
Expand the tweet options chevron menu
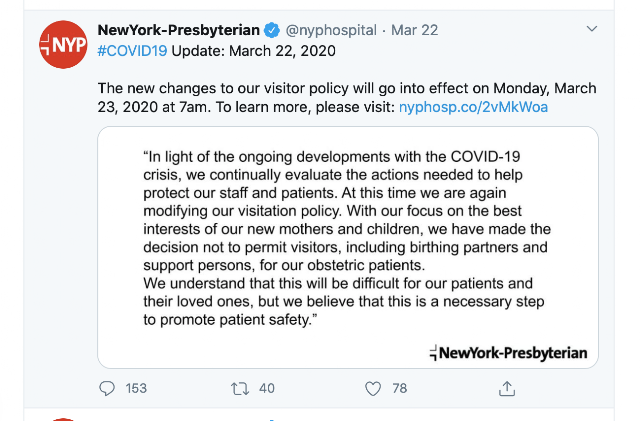click(592, 29)
